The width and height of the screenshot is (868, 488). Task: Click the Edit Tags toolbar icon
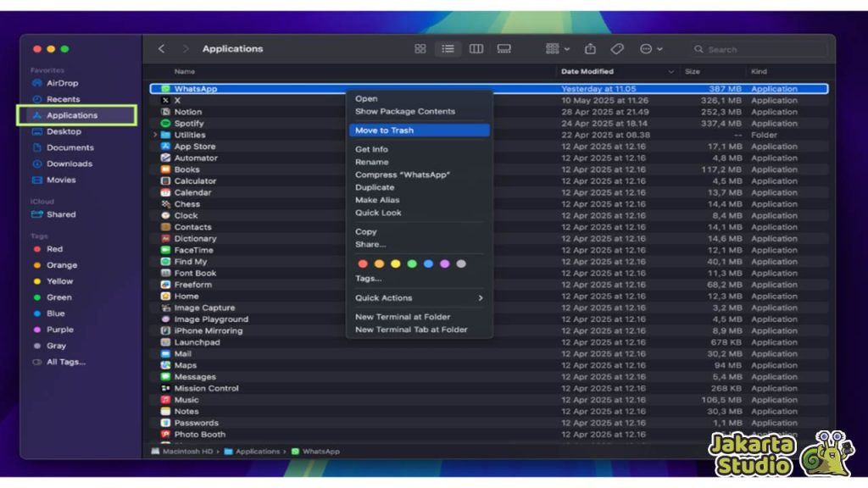pyautogui.click(x=617, y=48)
